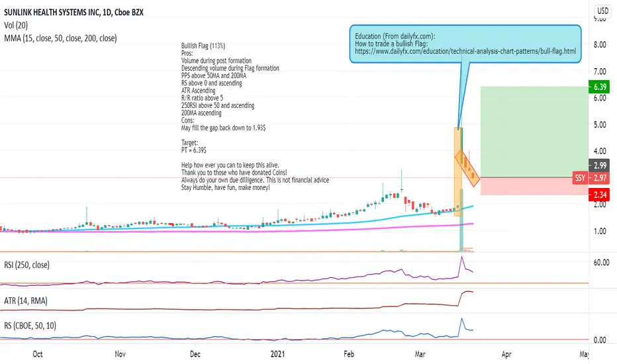
Task: Click the 60.00 RSI axis label
Action: click(x=601, y=263)
